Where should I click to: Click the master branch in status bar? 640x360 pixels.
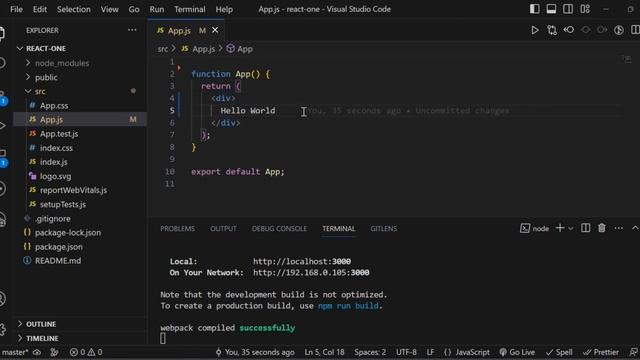click(15, 352)
